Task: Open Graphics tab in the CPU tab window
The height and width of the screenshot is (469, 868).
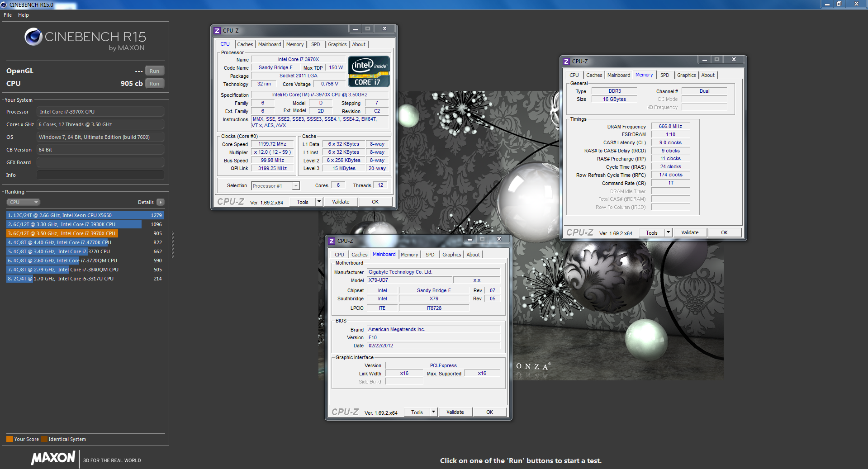Action: click(x=337, y=44)
